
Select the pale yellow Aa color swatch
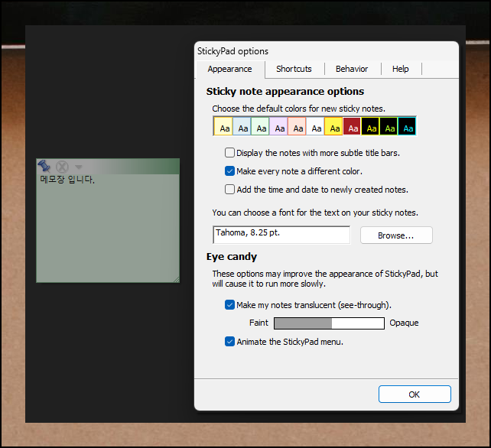tap(223, 126)
